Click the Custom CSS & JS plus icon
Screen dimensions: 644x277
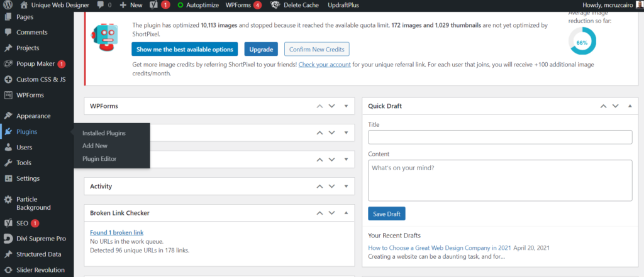coord(8,80)
